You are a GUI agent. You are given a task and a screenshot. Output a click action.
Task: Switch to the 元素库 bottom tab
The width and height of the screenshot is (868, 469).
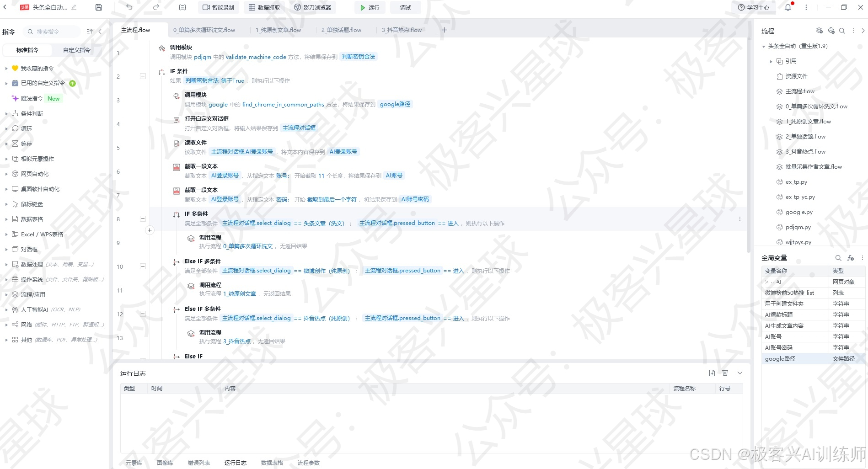click(134, 463)
